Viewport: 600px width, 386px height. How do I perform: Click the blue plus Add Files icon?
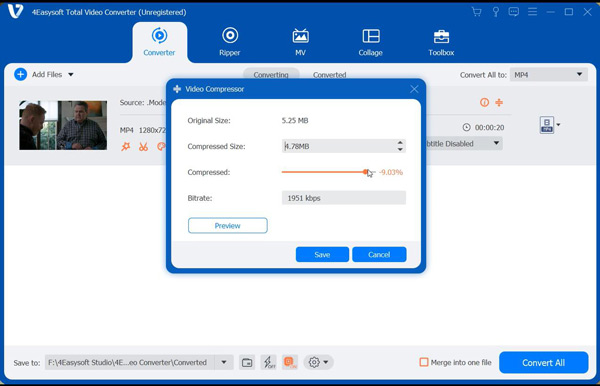[20, 74]
